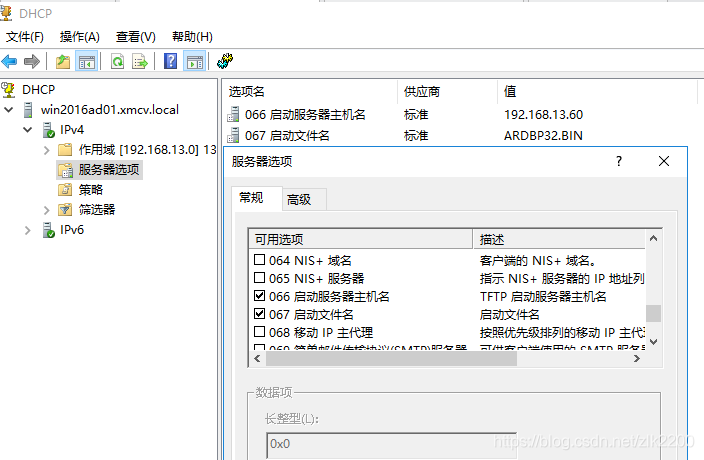This screenshot has height=460, width=704.
Task: Click the win2016ad01.xmcv.local server icon
Action: (28, 110)
